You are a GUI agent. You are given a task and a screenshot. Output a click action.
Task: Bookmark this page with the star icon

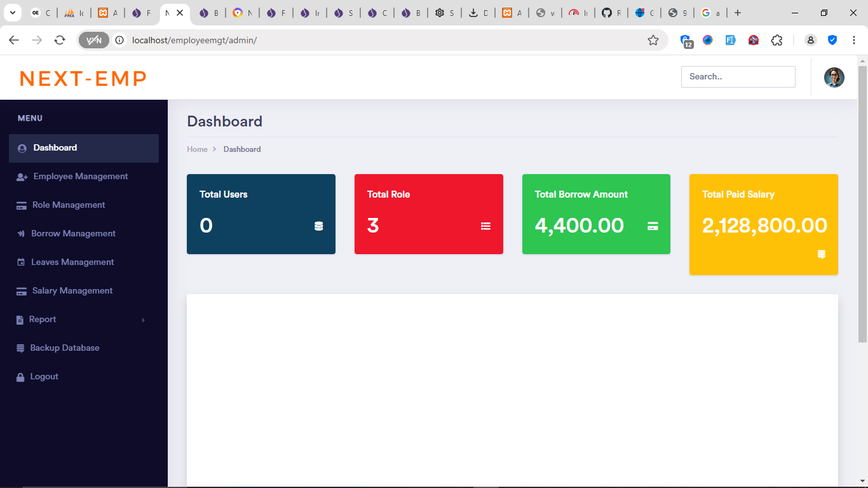pos(653,40)
